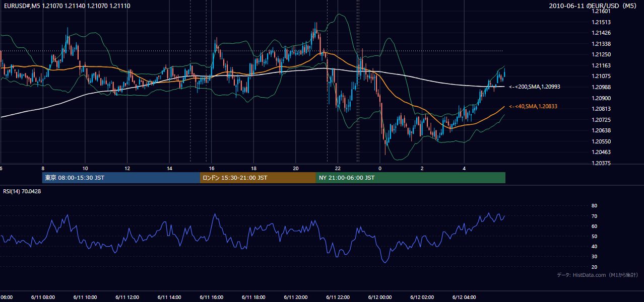Click hour tick 16 under the price chart
The image size is (644, 302).
tap(212, 169)
